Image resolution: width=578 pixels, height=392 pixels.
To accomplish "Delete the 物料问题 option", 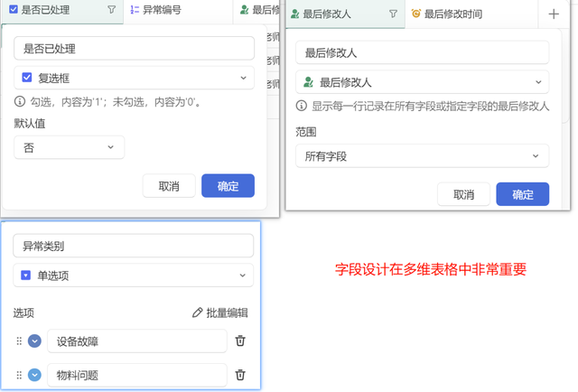I will pos(240,375).
